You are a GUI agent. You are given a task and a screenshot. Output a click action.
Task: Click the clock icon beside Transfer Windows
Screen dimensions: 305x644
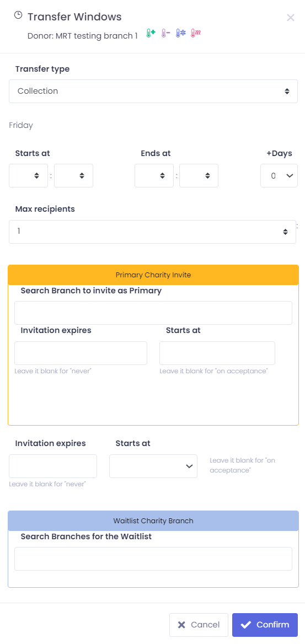point(18,15)
